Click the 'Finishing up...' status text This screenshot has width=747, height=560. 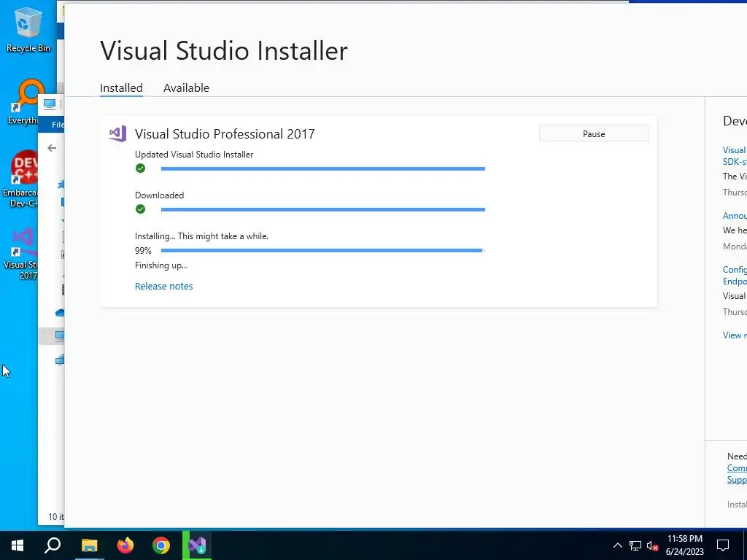(x=161, y=265)
